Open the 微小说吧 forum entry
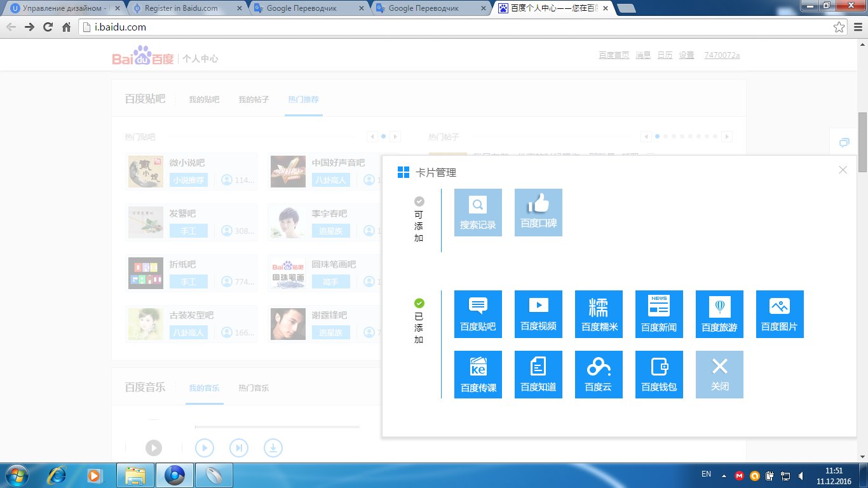 187,163
